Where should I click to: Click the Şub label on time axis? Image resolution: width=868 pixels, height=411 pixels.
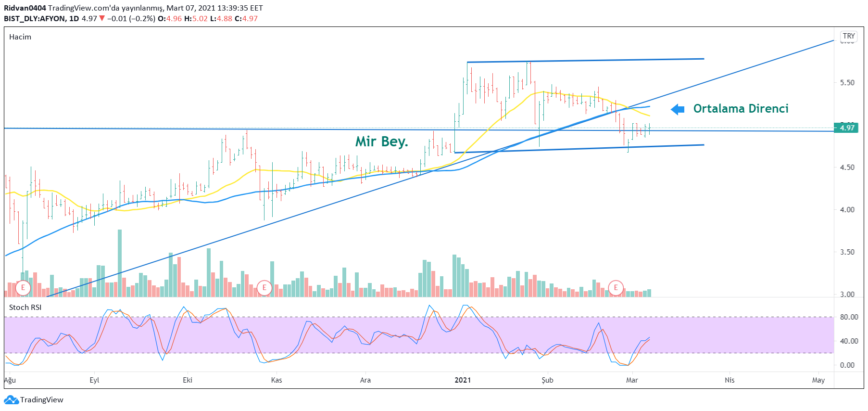point(547,380)
